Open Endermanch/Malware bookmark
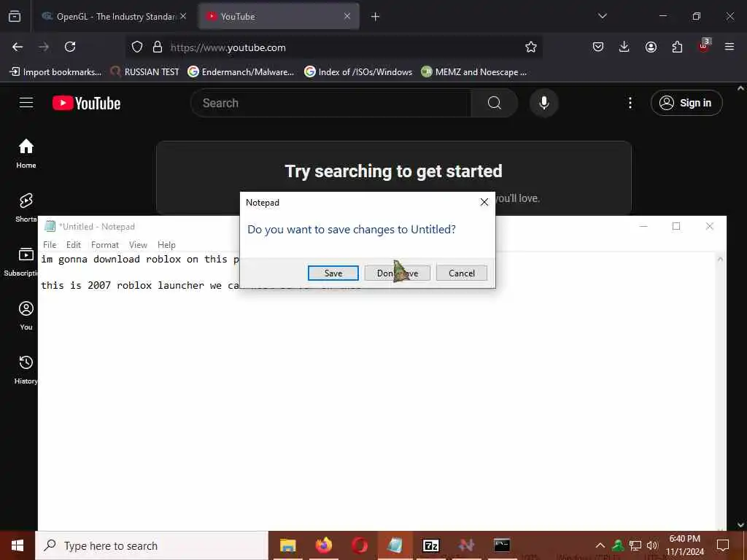Image resolution: width=747 pixels, height=560 pixels. [241, 72]
